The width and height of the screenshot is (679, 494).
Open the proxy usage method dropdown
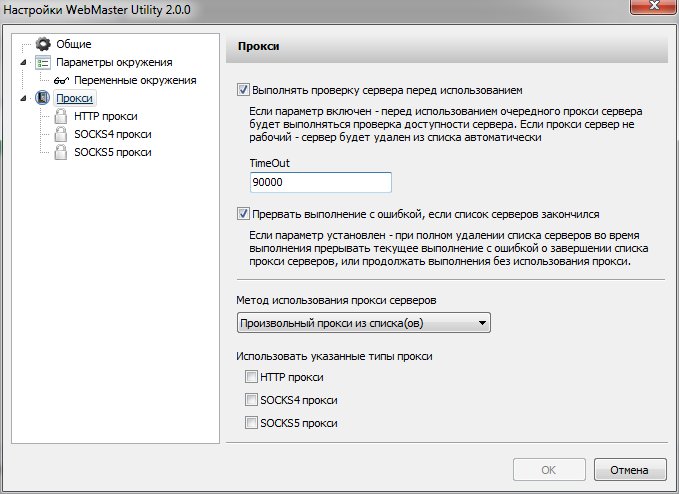tap(364, 323)
